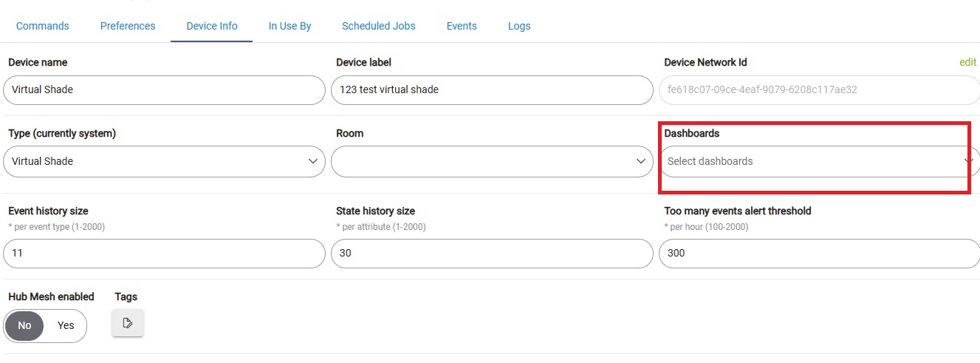The width and height of the screenshot is (980, 363).
Task: Select the Too many events threshold field
Action: click(x=819, y=253)
